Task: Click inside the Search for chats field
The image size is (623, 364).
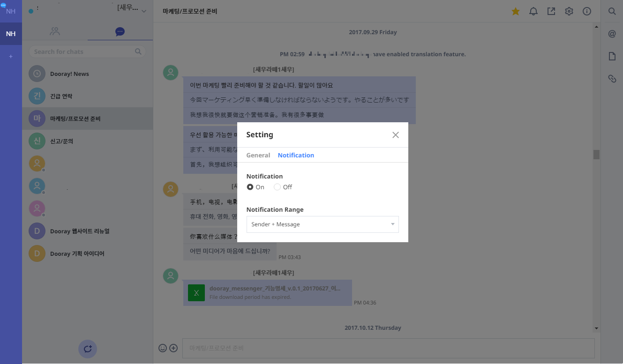Action: (x=88, y=52)
